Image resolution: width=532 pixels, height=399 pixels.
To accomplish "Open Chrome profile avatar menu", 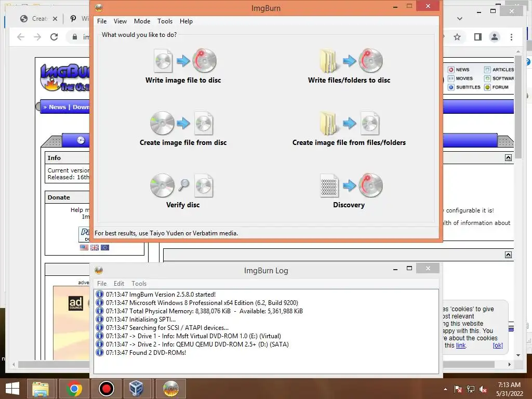I will pos(495,37).
